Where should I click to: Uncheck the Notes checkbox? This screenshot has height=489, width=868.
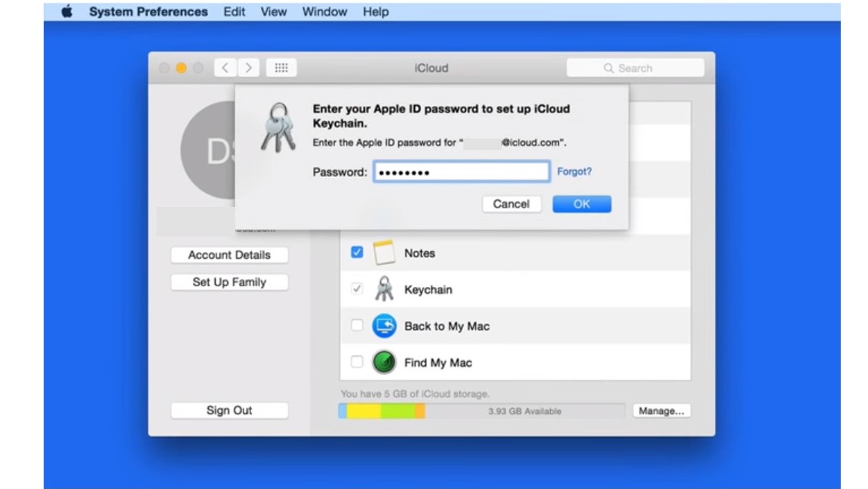(x=357, y=253)
